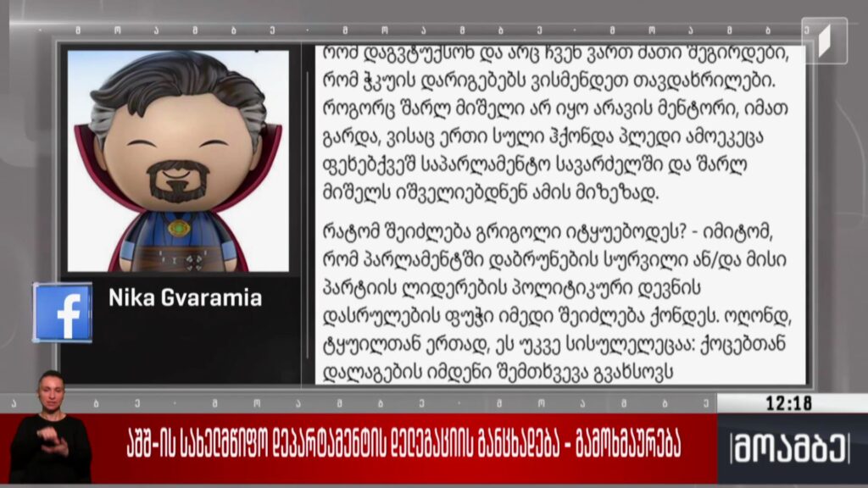The width and height of the screenshot is (868, 488).
Task: Click the paragraph line starting რატომ შეიძლება გრიგოლი
Action: (x=547, y=231)
